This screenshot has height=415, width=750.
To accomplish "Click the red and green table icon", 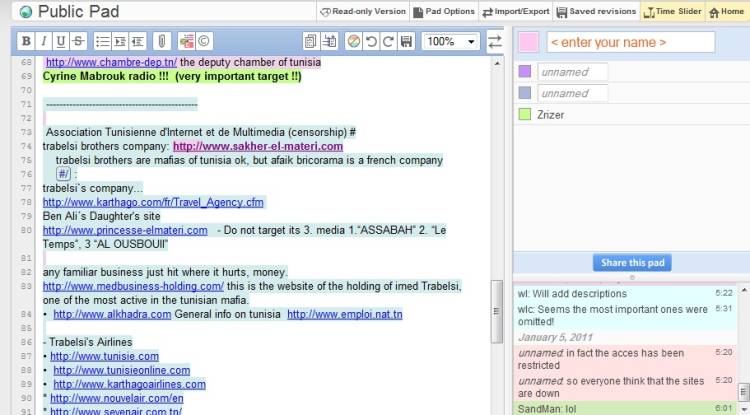I will [187, 42].
